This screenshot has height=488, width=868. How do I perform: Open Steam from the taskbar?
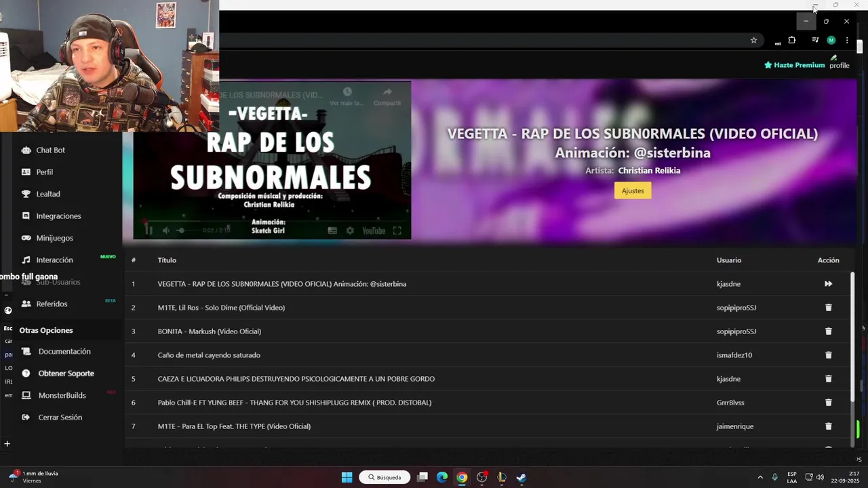[x=521, y=477]
